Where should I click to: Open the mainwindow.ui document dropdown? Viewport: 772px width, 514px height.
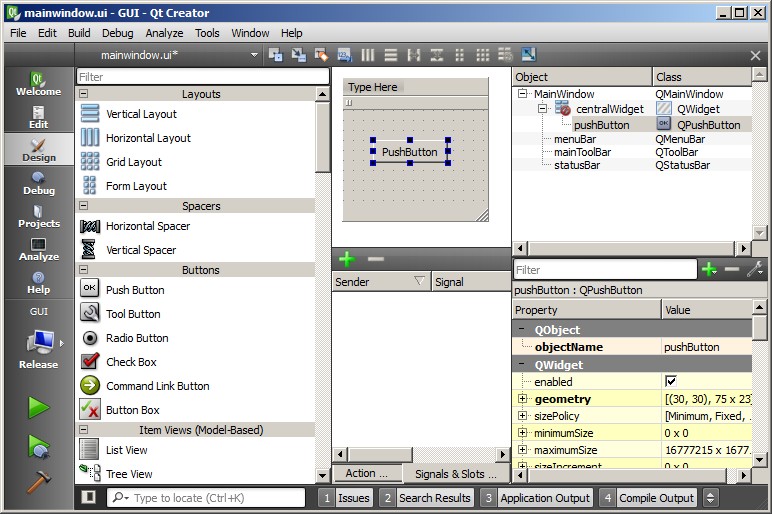[255, 55]
